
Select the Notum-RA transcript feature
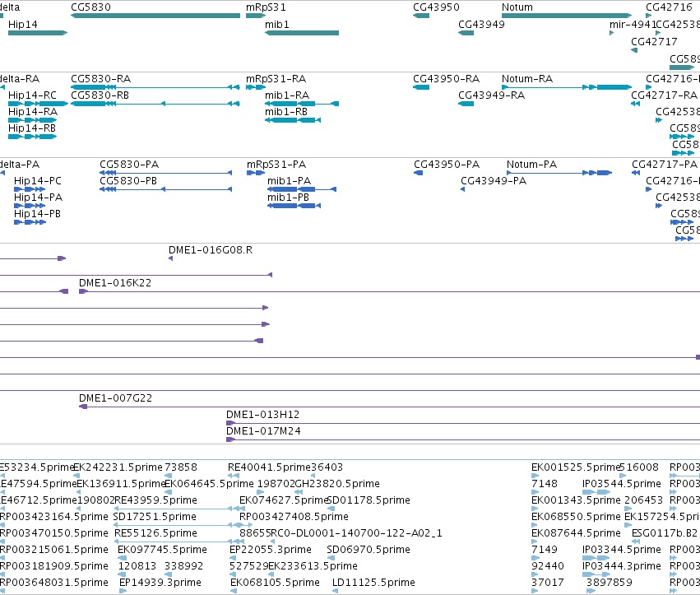(x=567, y=87)
